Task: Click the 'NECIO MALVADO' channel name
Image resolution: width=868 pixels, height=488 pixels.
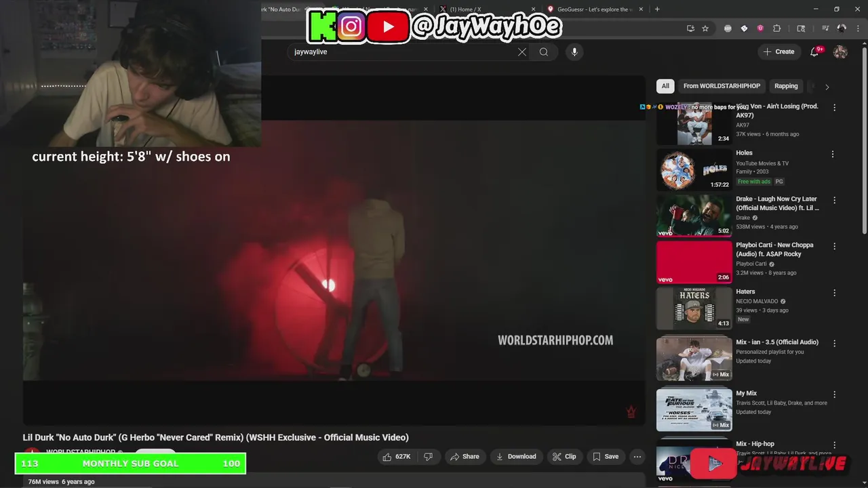Action: pos(757,302)
